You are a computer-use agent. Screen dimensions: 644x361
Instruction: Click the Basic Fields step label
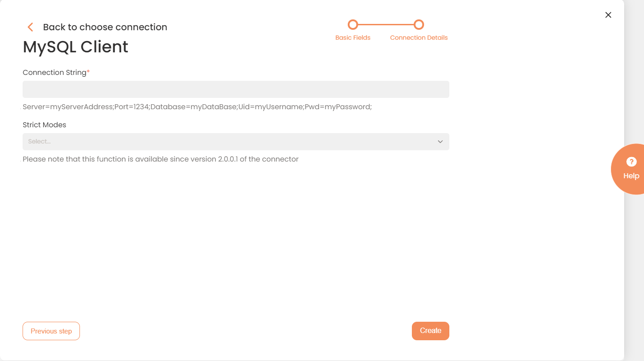click(x=353, y=38)
